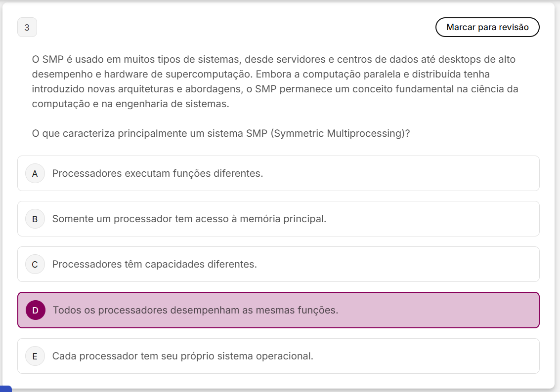Click answer "Todos os processadores desempenham as mesmas funções."
The height and width of the screenshot is (392, 560).
(195, 310)
